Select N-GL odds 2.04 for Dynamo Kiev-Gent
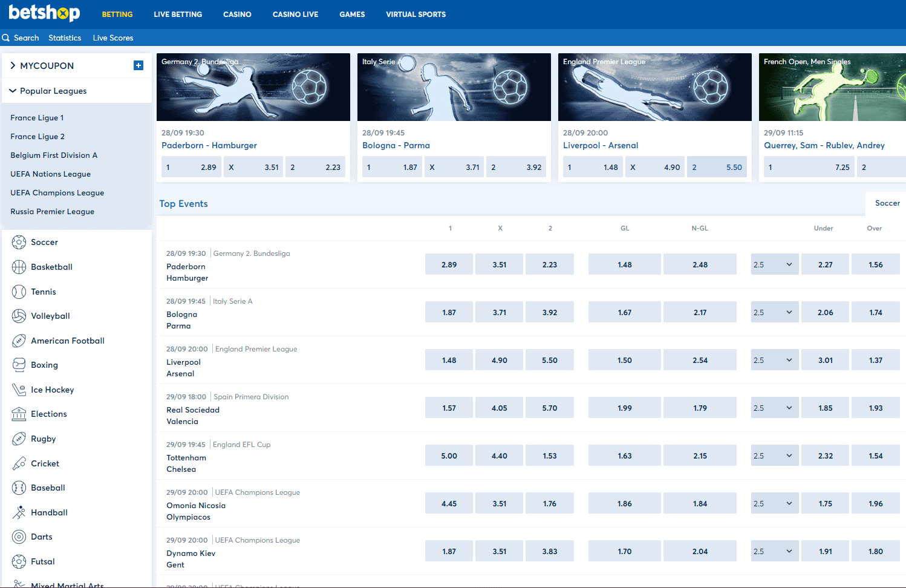The image size is (906, 588). coord(700,551)
